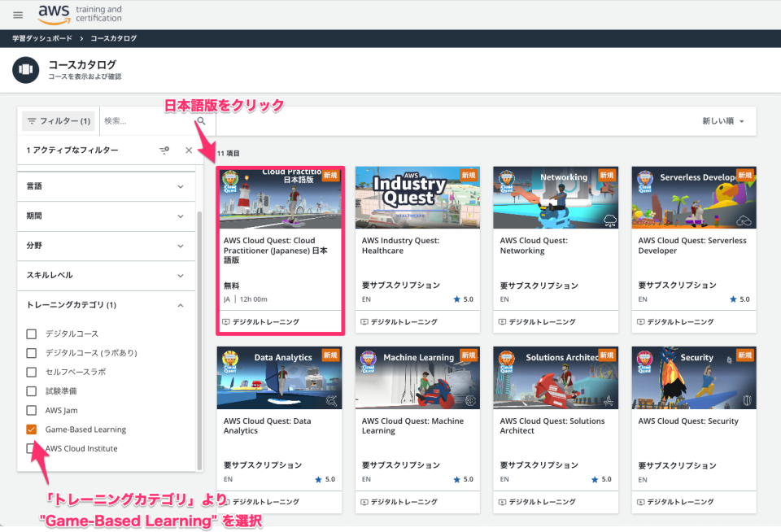Screen dimensions: 781x532
Task: Click the magnifier search icon
Action: (x=201, y=121)
